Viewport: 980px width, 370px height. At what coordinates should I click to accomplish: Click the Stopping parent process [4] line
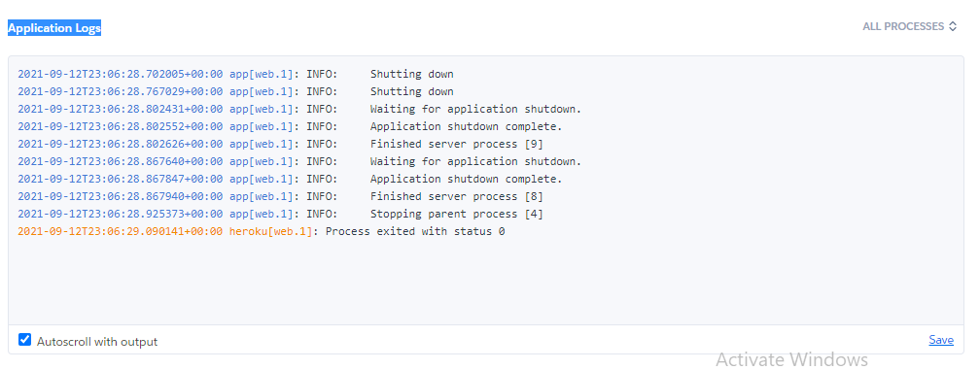tap(281, 214)
